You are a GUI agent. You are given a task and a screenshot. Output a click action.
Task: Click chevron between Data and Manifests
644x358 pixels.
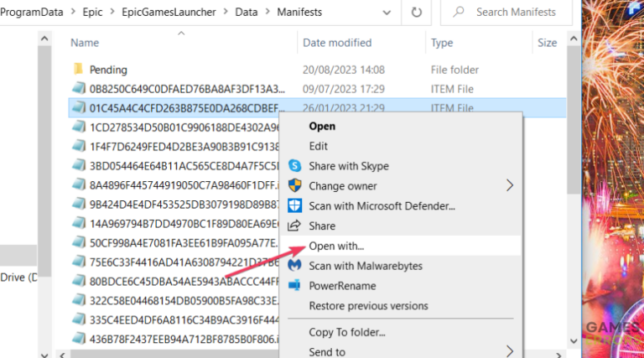[267, 12]
